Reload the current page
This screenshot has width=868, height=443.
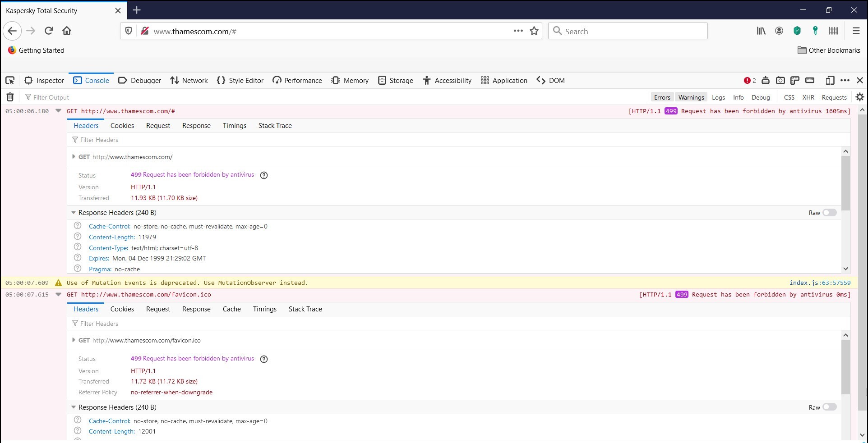tap(49, 31)
